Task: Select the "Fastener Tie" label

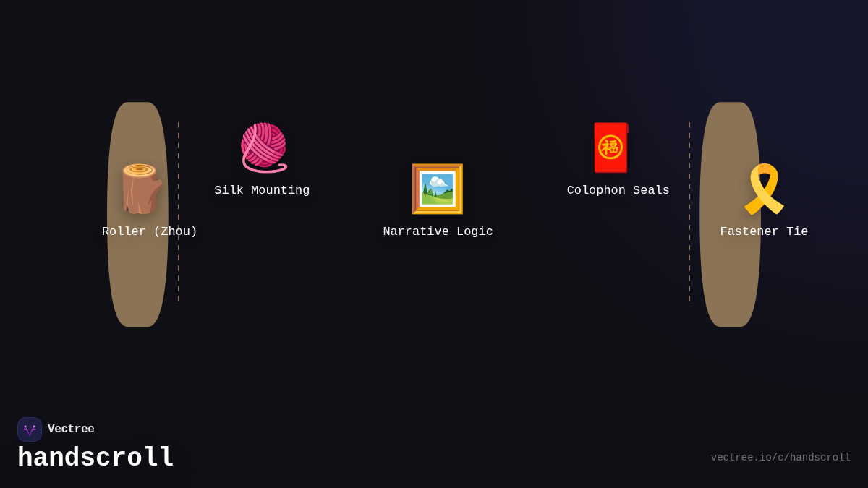Action: (x=764, y=231)
